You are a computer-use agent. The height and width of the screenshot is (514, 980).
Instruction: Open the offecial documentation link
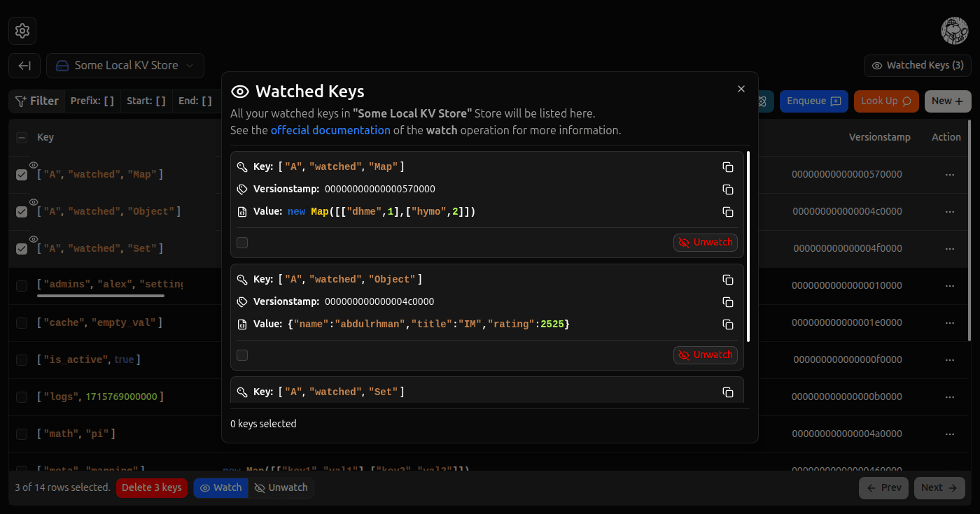330,130
